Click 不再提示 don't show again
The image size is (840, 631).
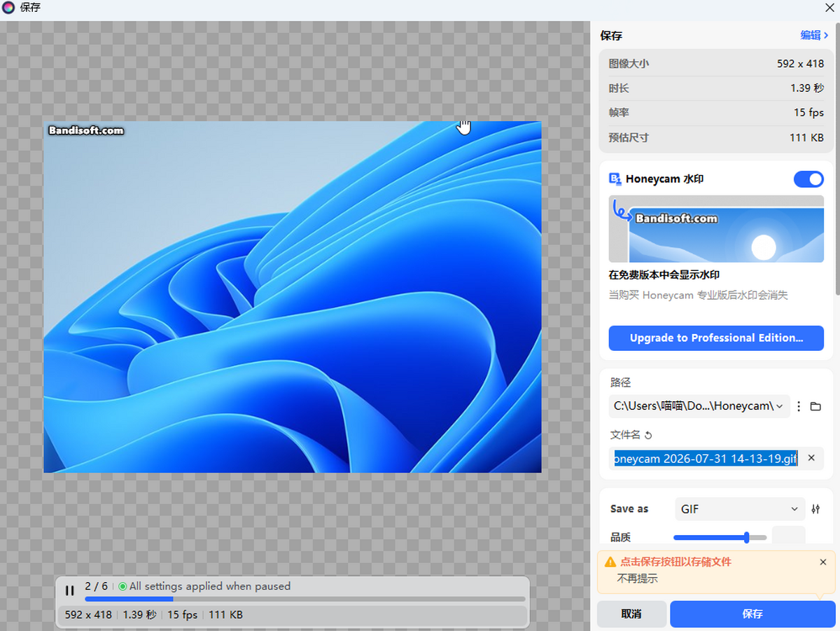(637, 578)
